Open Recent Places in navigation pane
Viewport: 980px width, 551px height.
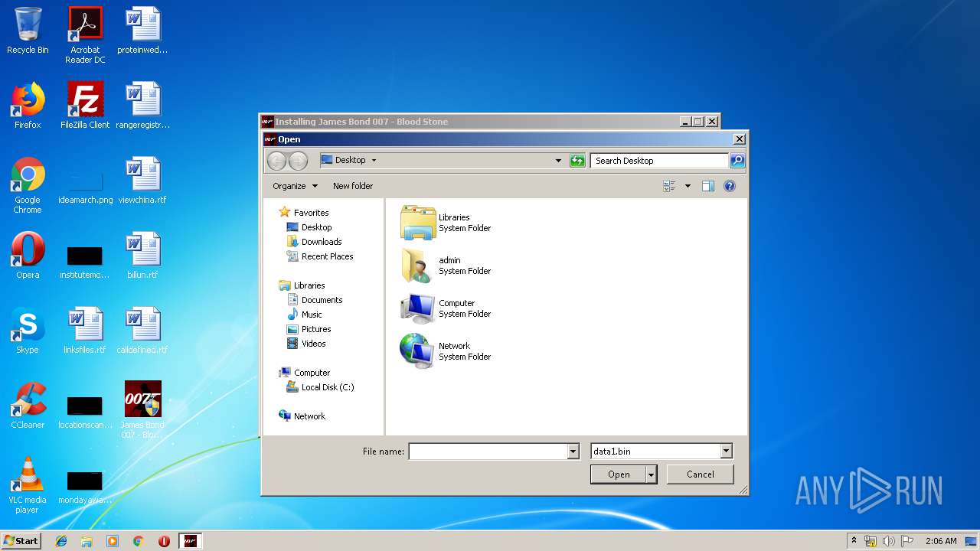(320, 256)
